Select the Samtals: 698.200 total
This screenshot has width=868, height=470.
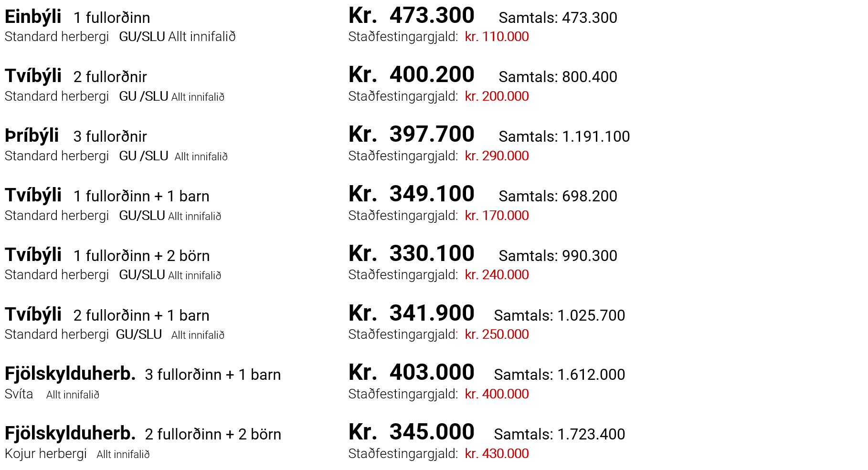(x=558, y=196)
